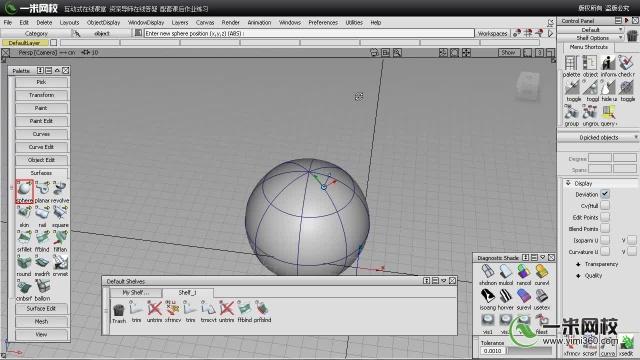
Task: Click the group icon in Menu Shortcuts
Action: click(x=571, y=116)
